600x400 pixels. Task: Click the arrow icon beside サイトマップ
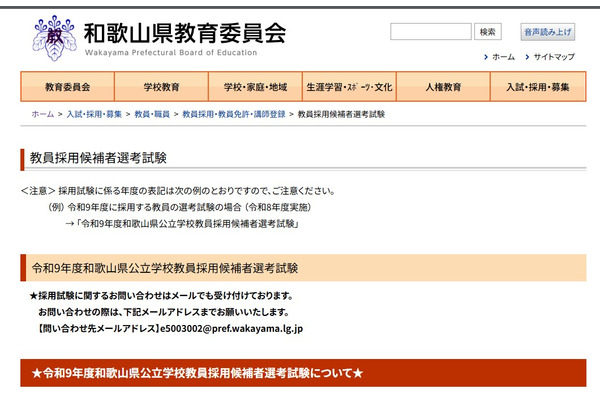point(527,57)
